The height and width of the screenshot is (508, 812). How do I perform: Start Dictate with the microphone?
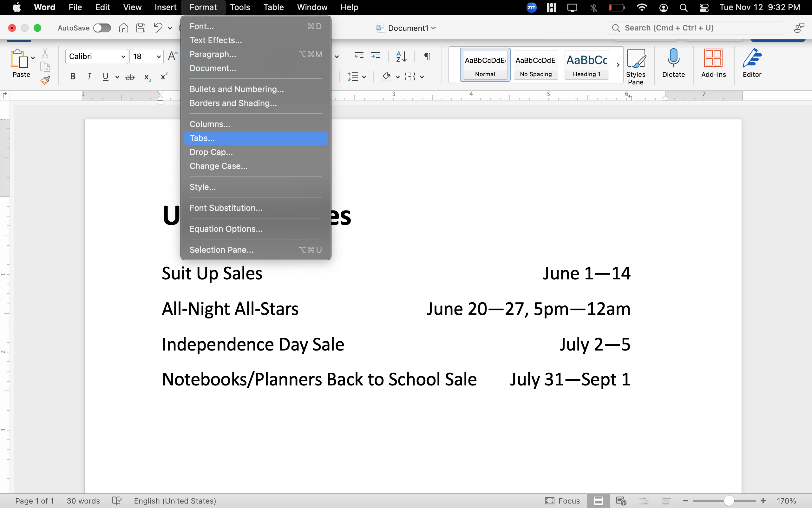point(673,63)
